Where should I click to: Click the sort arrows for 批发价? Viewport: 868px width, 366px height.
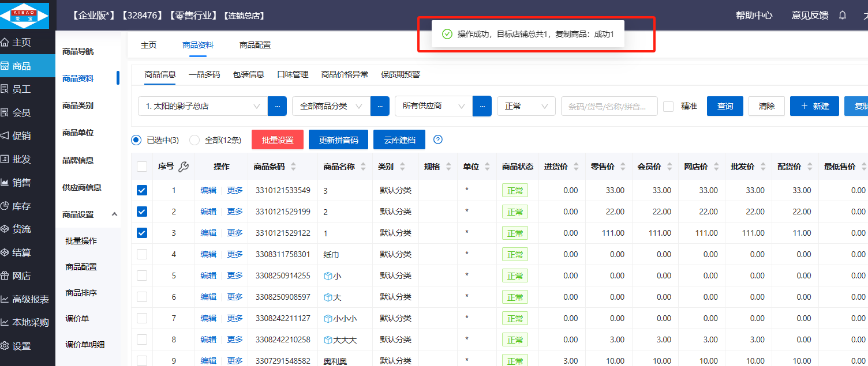coord(762,167)
